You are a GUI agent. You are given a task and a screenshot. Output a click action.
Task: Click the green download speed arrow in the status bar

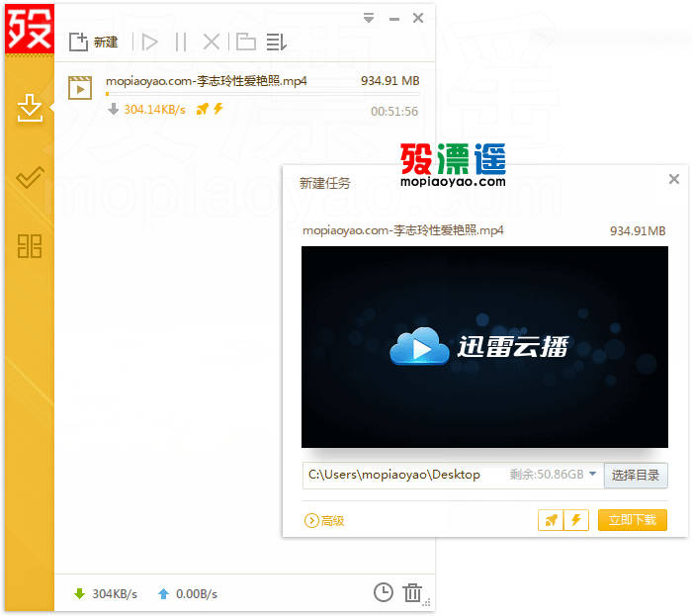point(79,593)
